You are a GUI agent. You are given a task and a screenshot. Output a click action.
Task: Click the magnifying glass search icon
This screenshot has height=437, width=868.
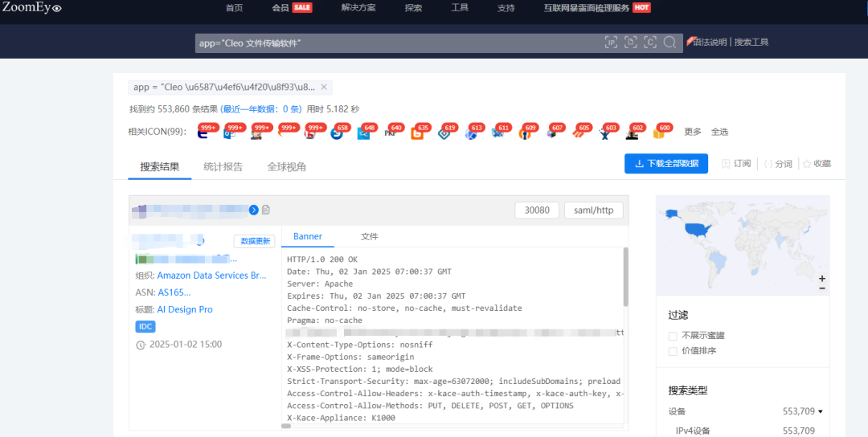(x=669, y=43)
